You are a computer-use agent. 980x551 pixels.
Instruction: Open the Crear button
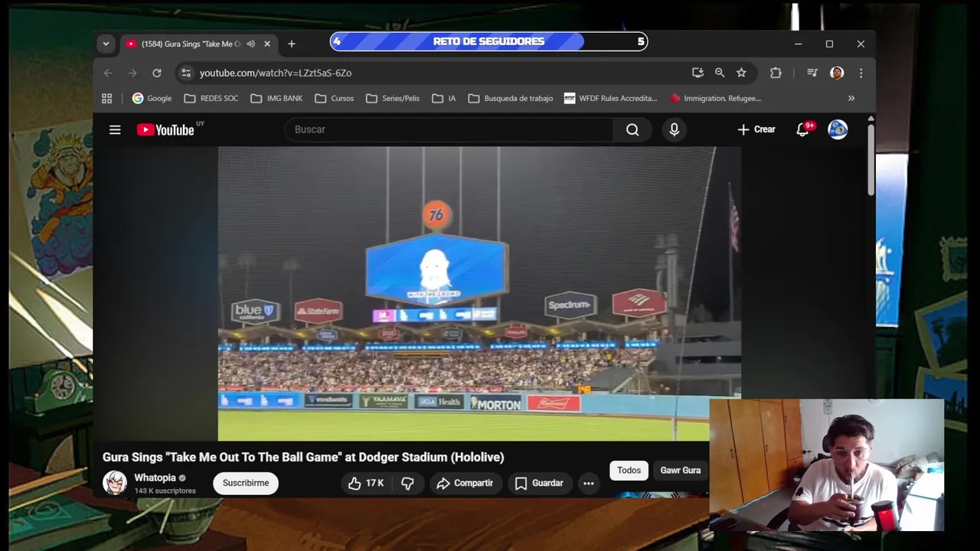756,129
